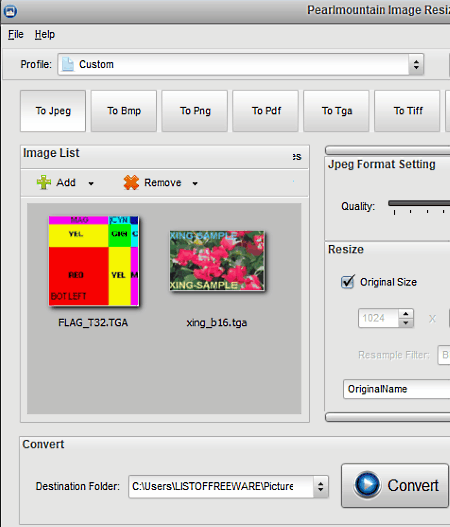
Task: Select the FLAG_T32.TGA thumbnail
Action: [93, 261]
